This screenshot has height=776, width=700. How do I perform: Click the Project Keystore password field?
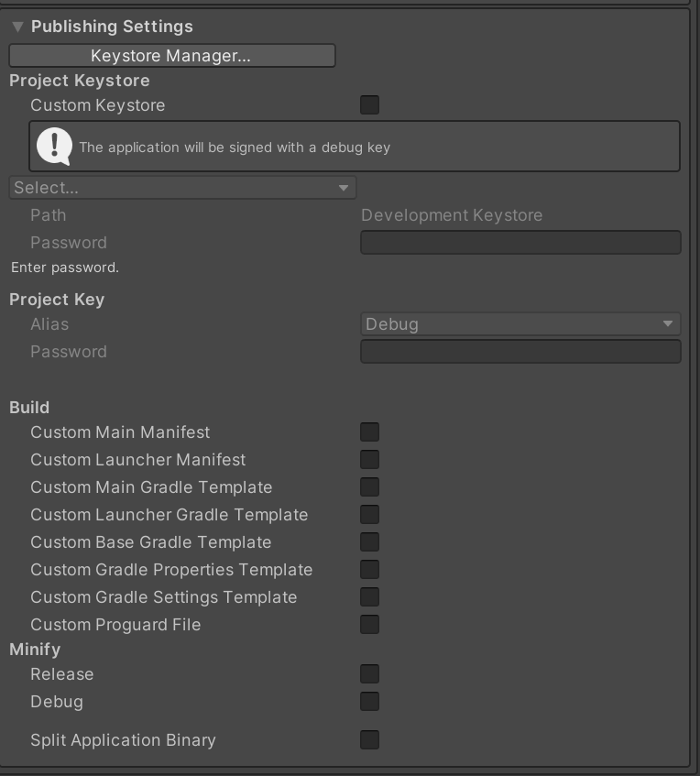click(520, 242)
